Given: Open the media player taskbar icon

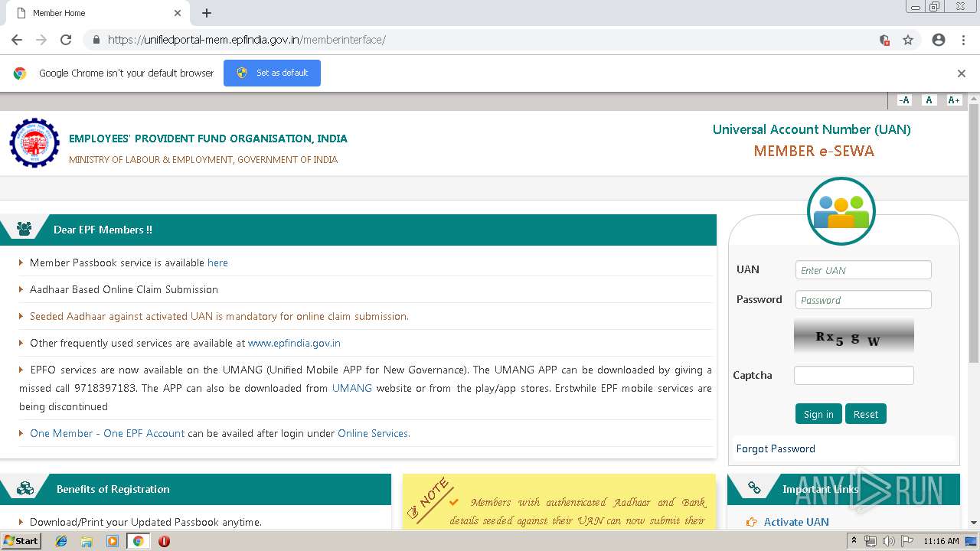Looking at the screenshot, I should (x=113, y=541).
